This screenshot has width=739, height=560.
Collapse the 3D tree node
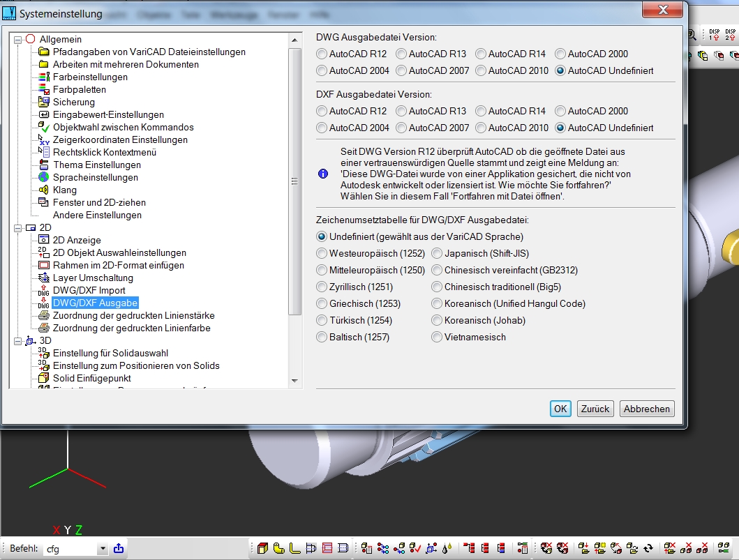(x=18, y=341)
